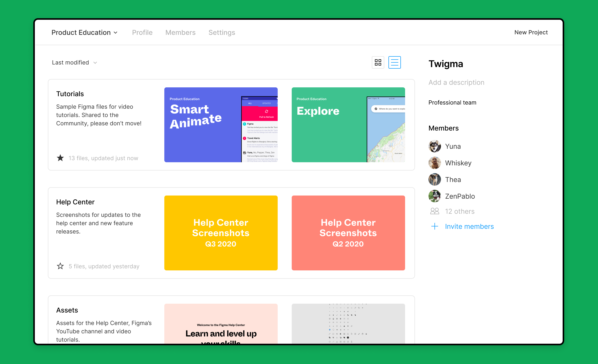This screenshot has width=598, height=364.
Task: Click ZenPablo member avatar
Action: (x=435, y=196)
